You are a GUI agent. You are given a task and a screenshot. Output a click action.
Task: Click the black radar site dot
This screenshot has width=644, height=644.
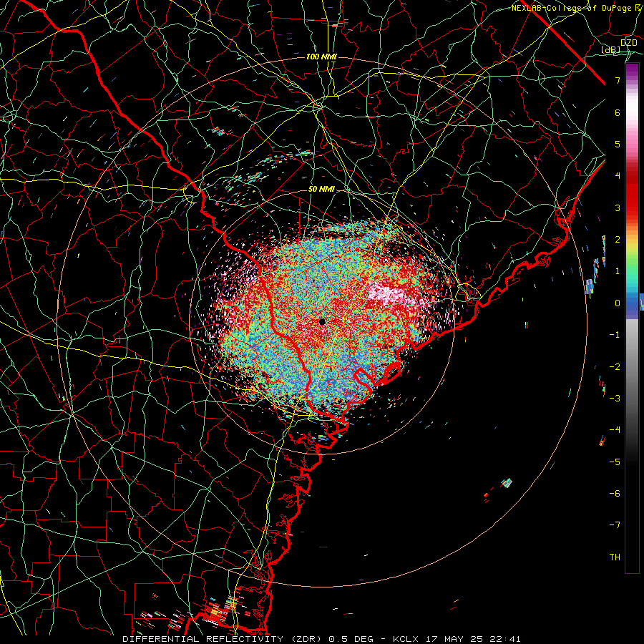322,321
